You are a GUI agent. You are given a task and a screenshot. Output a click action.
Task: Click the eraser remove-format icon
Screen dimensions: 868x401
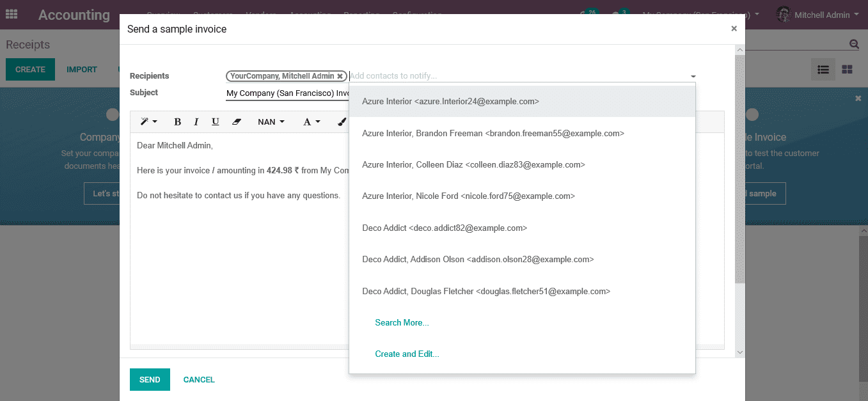click(x=237, y=122)
